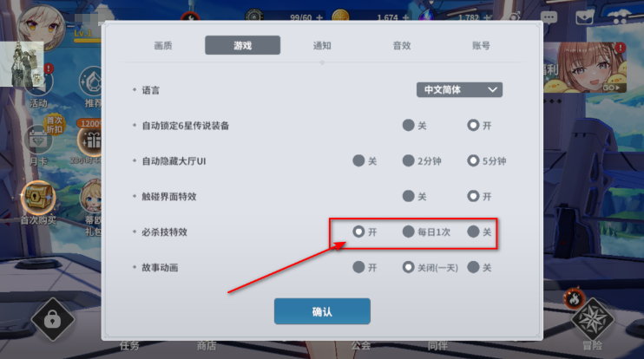Open the 福利 banner with GO
The height and width of the screenshot is (359, 644).
[585, 68]
